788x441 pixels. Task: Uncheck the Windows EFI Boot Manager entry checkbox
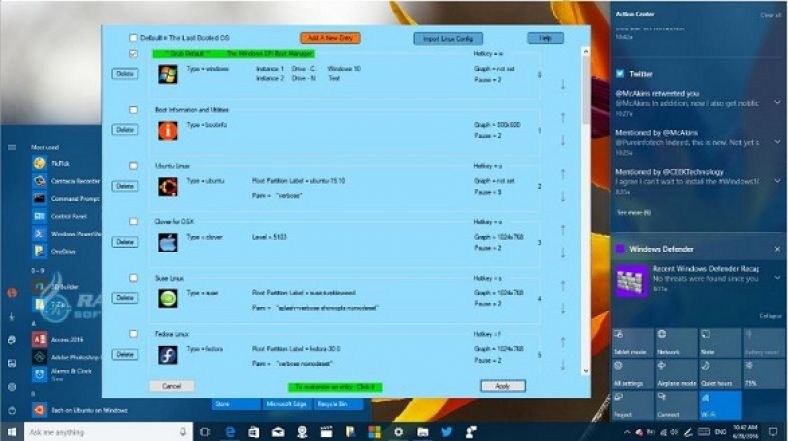pyautogui.click(x=133, y=53)
